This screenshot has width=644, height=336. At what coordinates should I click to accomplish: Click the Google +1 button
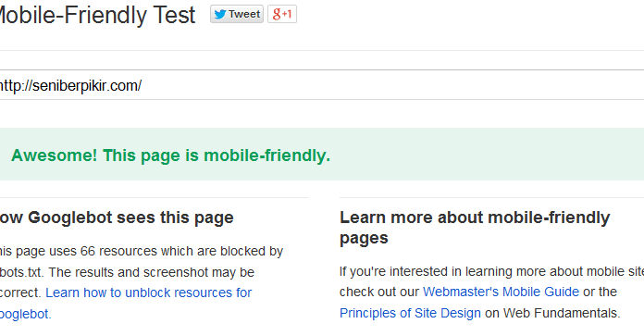coord(282,15)
